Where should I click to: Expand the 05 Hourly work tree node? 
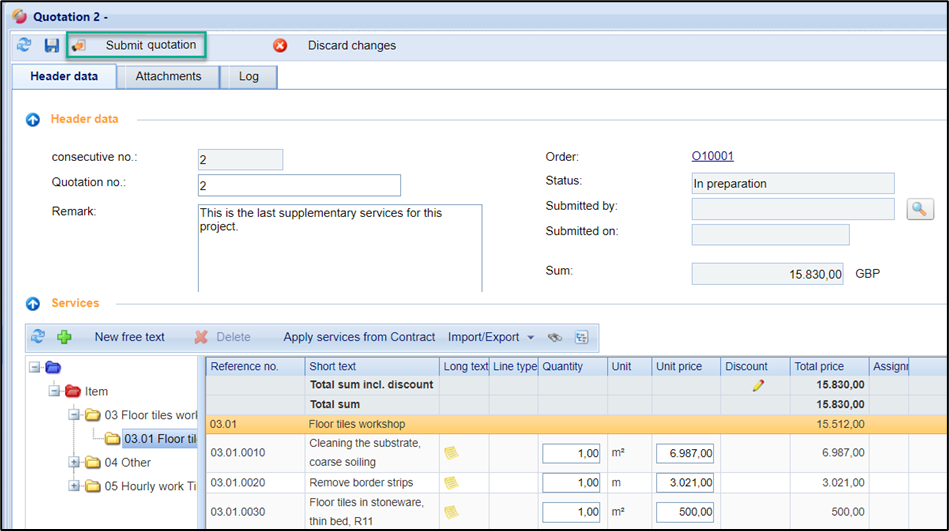click(x=74, y=486)
